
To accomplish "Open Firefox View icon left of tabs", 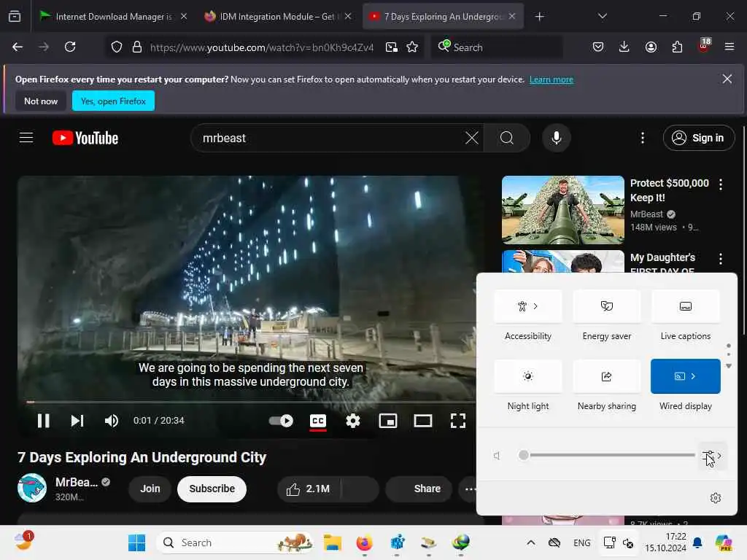I will pos(15,16).
